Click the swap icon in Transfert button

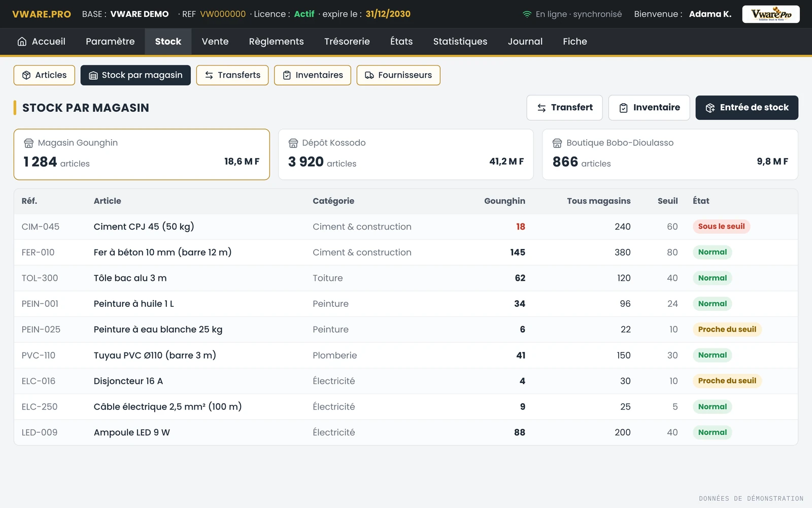542,108
